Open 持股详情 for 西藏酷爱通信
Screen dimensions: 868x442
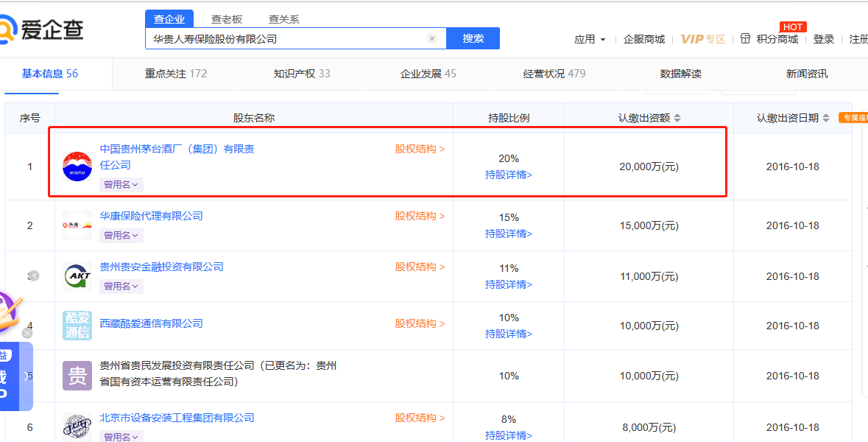click(x=509, y=334)
